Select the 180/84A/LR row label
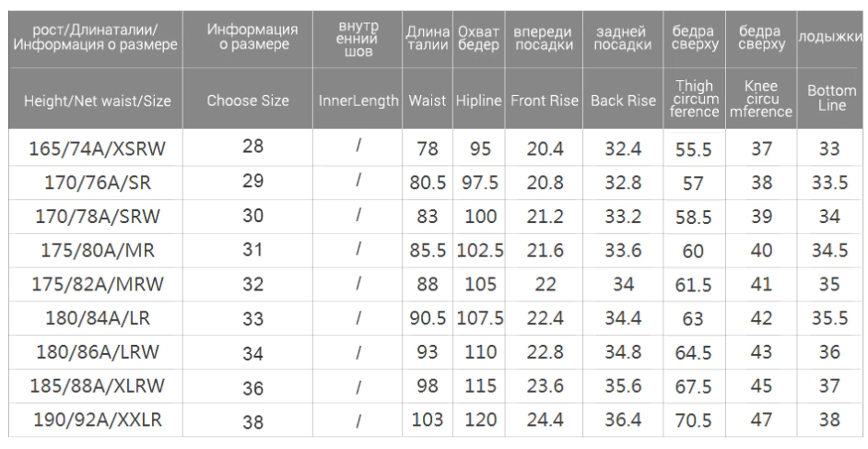This screenshot has width=868, height=449. 98,318
